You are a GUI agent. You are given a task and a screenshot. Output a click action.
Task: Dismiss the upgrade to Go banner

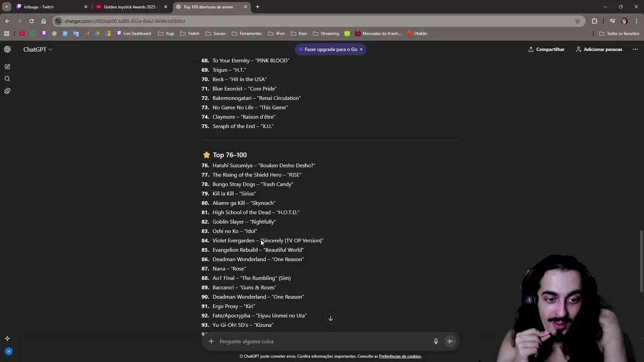361,49
